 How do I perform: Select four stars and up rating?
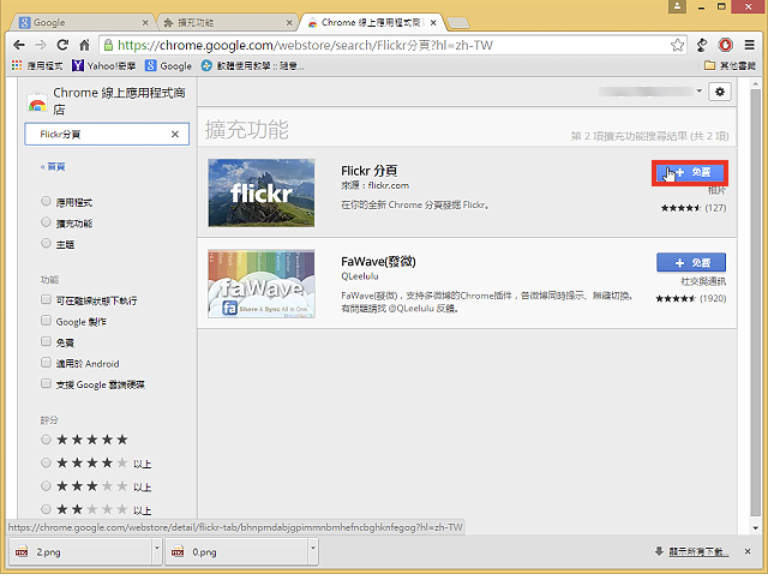click(46, 463)
